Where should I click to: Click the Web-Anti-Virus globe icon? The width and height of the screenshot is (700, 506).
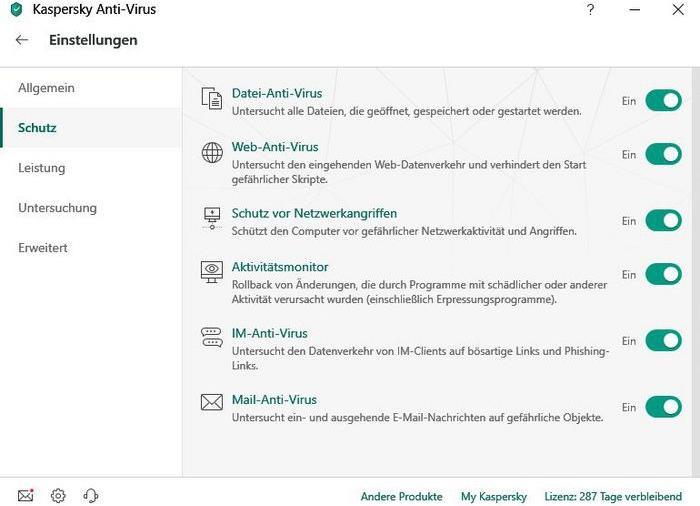coord(212,152)
